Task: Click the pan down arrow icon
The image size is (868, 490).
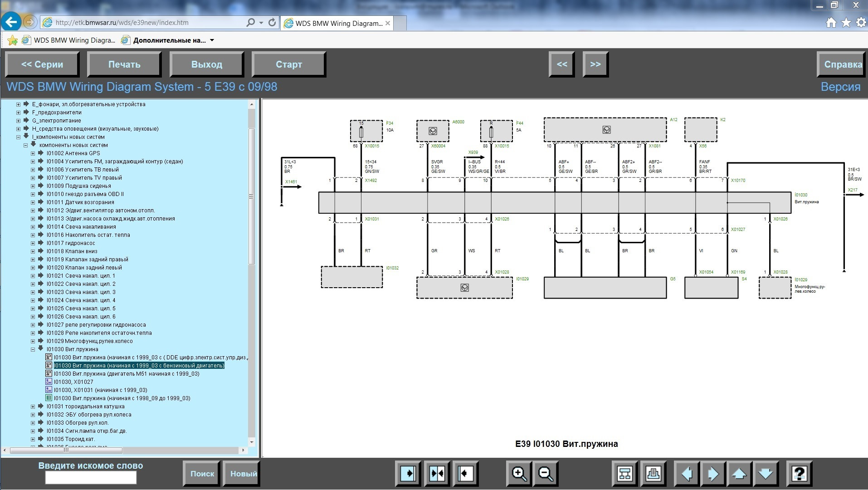Action: [766, 474]
